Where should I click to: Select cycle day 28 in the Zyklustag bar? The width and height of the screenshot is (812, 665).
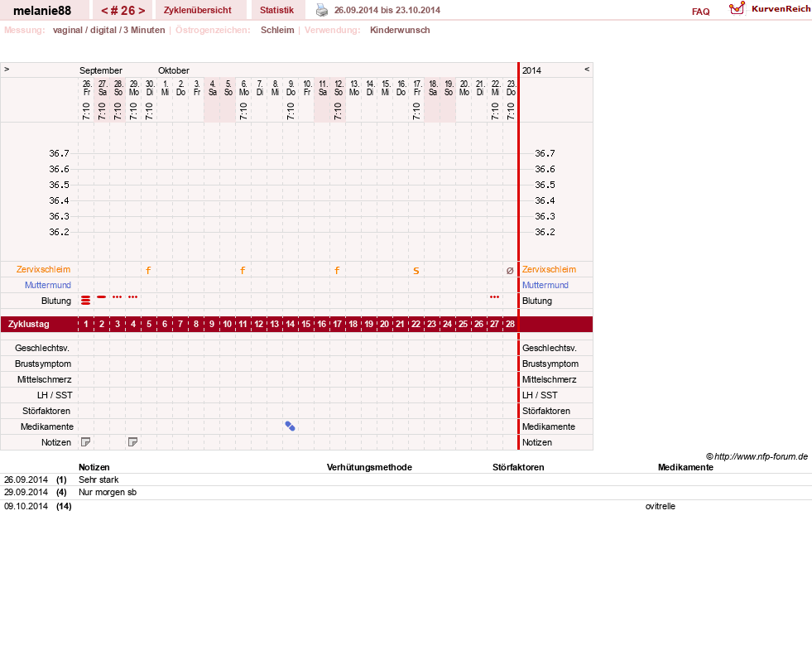pos(510,324)
